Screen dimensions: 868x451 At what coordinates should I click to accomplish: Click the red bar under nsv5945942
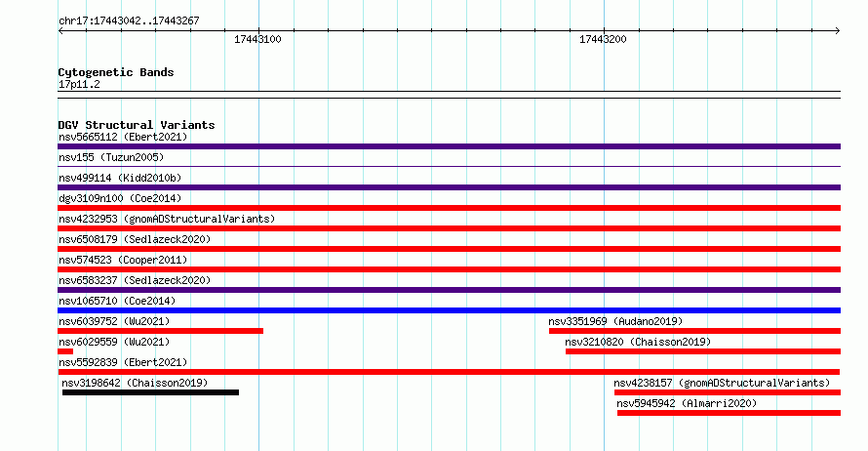(x=730, y=413)
